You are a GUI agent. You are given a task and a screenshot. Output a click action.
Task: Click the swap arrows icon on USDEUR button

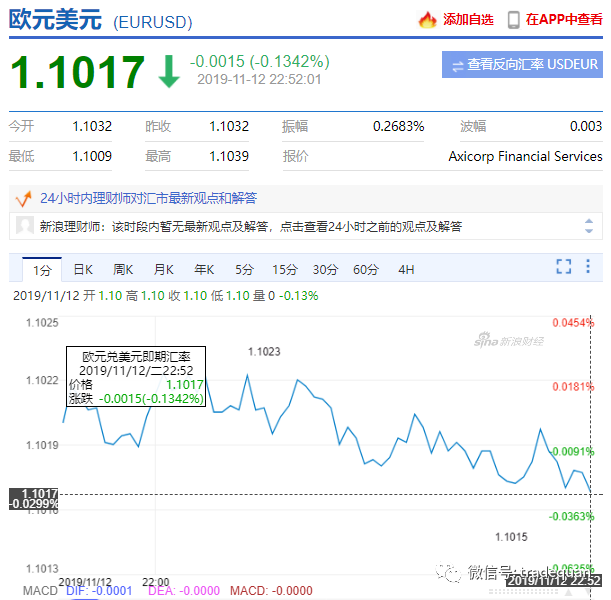[457, 66]
